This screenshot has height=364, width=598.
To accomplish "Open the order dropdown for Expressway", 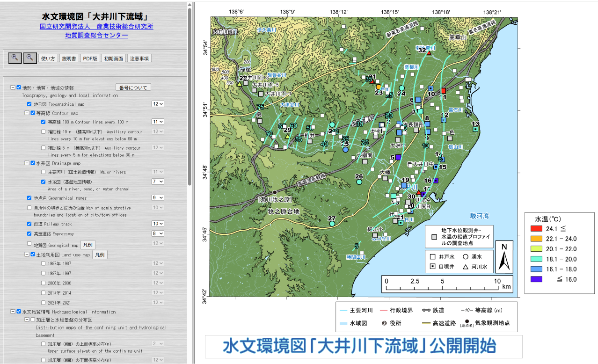I will coord(158,233).
